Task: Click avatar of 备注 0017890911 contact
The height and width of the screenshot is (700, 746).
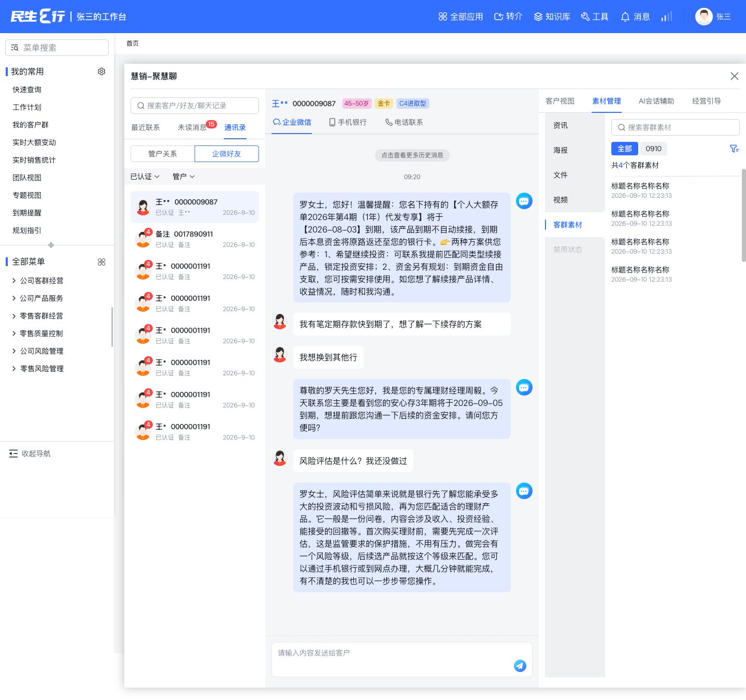Action: 143,239
